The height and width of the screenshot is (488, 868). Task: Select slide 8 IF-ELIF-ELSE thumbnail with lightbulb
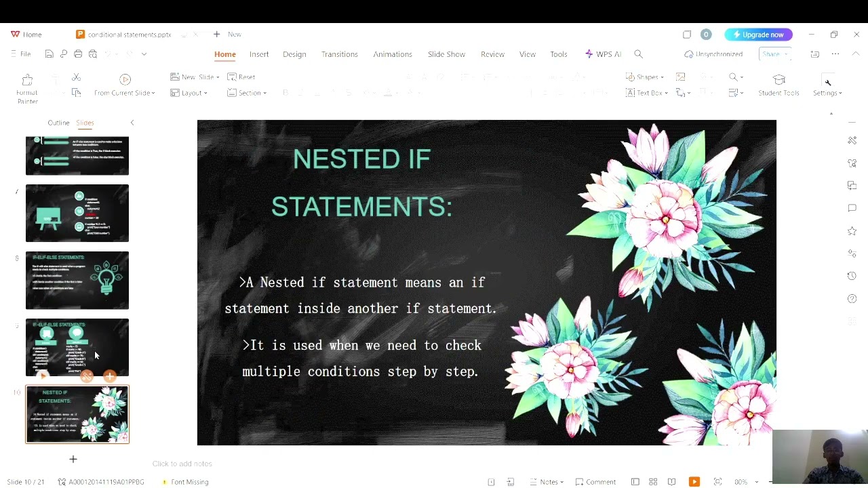coord(77,281)
